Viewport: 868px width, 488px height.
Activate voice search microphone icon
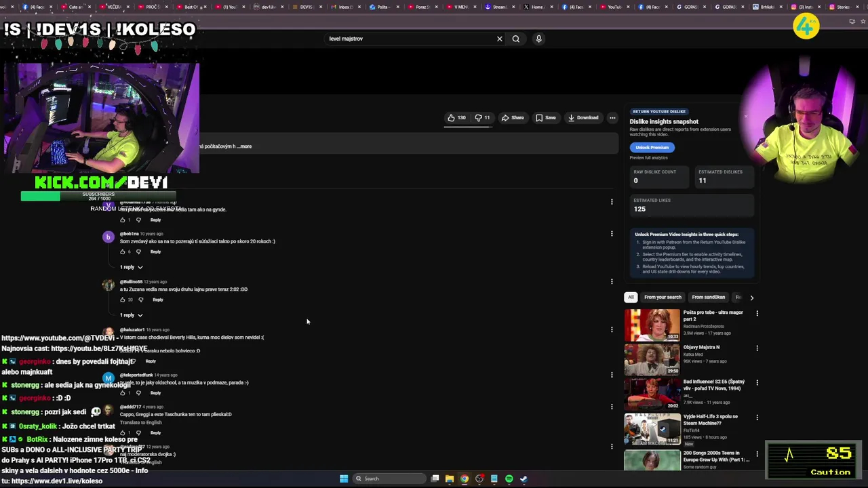click(x=538, y=39)
